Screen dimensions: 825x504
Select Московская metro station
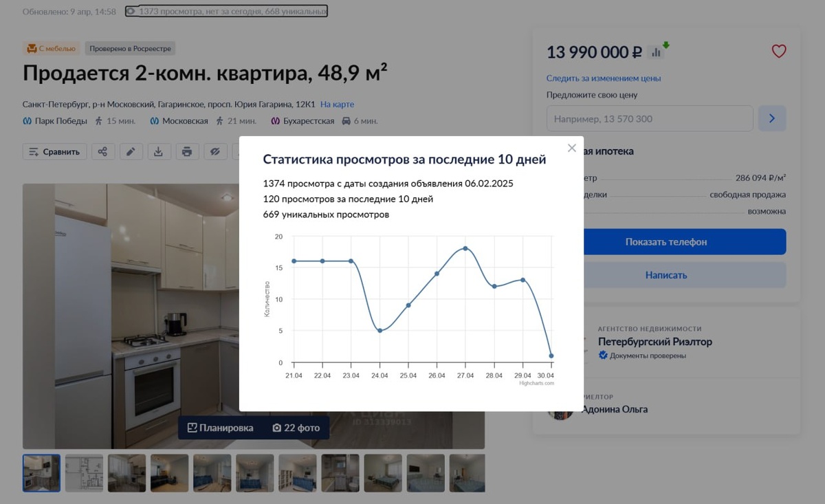pos(185,121)
